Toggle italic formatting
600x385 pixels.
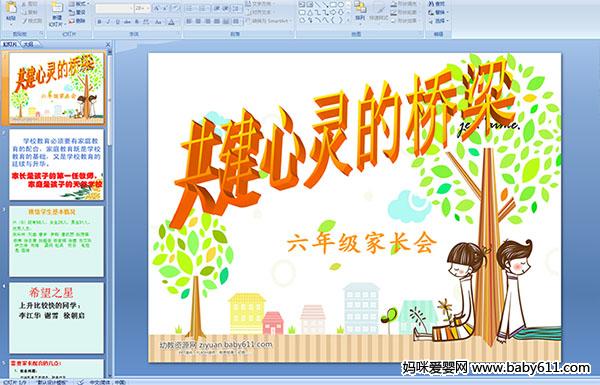[x=108, y=22]
